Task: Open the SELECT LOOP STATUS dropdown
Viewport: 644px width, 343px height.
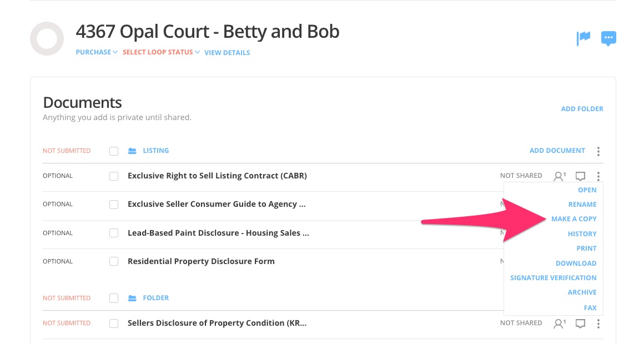Action: [x=161, y=52]
